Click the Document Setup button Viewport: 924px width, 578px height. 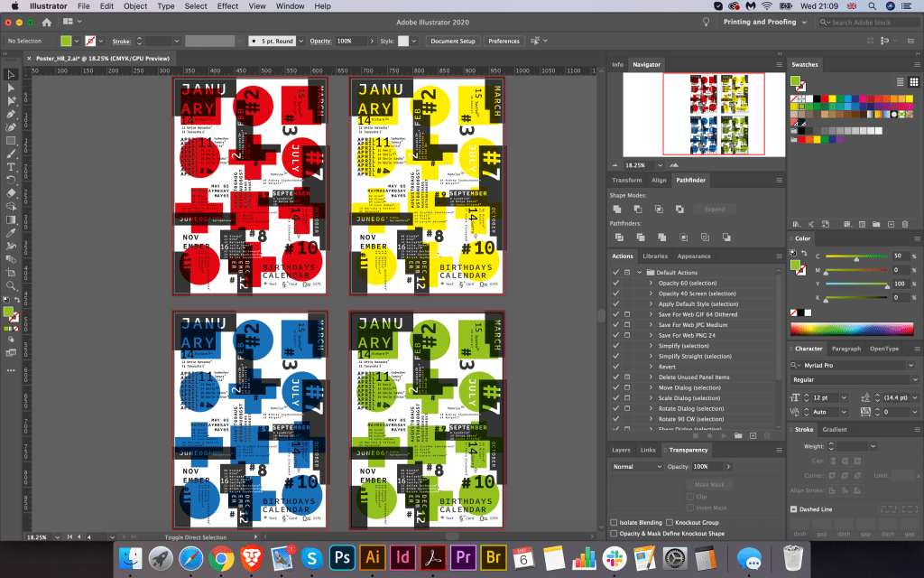[452, 41]
